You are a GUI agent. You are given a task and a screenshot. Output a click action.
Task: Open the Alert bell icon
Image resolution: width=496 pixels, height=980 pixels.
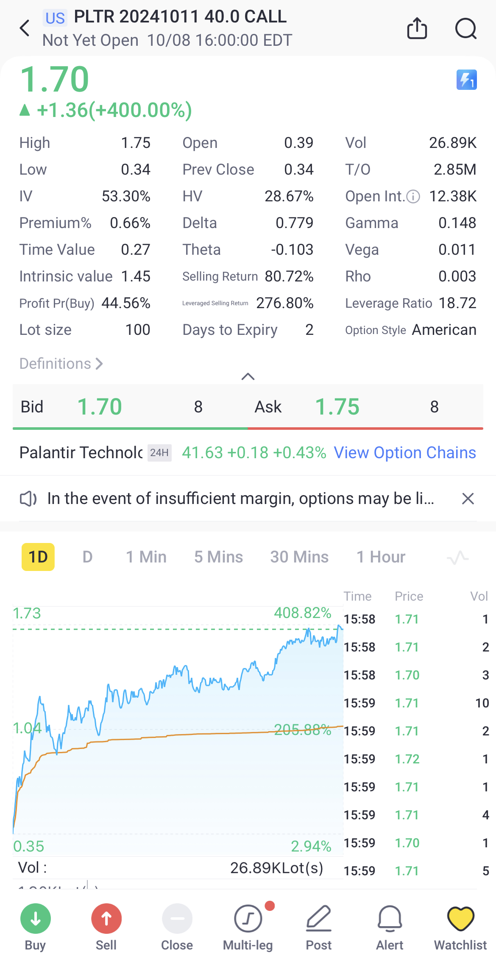[x=390, y=919]
